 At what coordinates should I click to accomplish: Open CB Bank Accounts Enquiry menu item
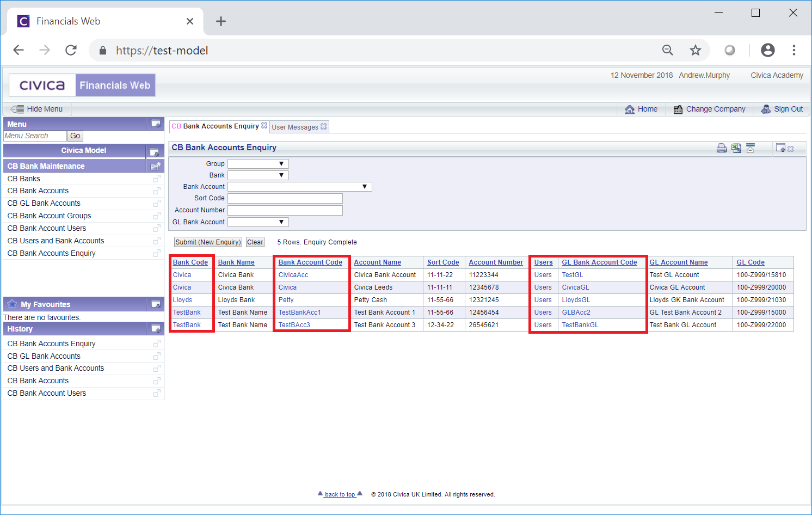tap(52, 253)
